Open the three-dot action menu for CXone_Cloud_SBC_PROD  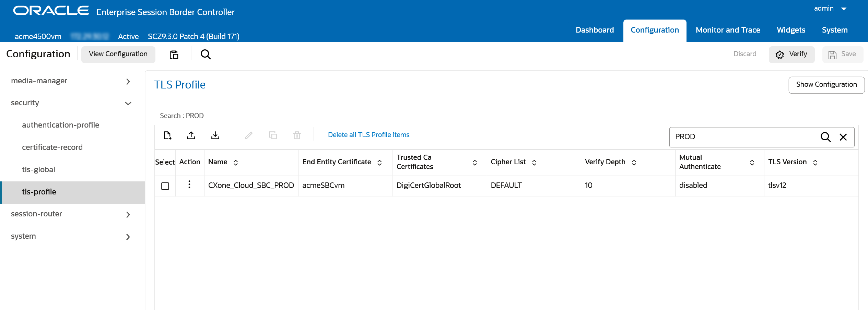189,185
